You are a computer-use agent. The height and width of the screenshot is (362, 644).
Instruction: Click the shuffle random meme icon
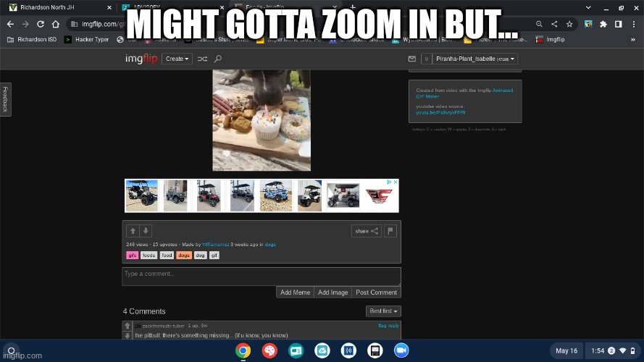coord(202,59)
